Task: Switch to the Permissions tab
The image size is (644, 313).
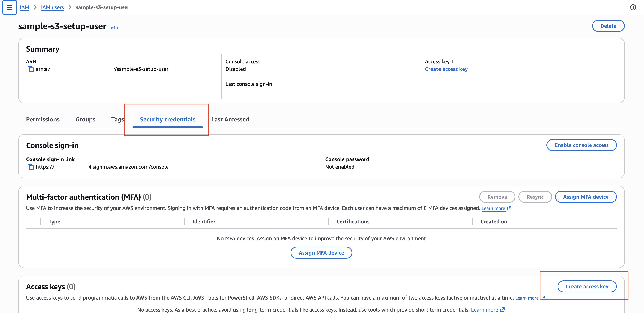Action: (x=43, y=119)
